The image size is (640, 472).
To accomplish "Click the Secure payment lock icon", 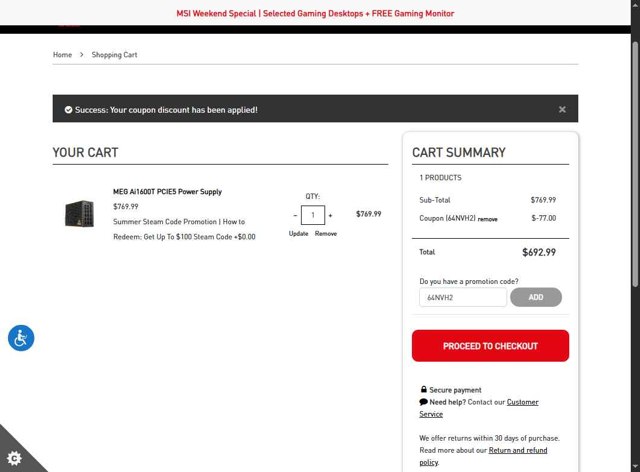I will tap(424, 390).
